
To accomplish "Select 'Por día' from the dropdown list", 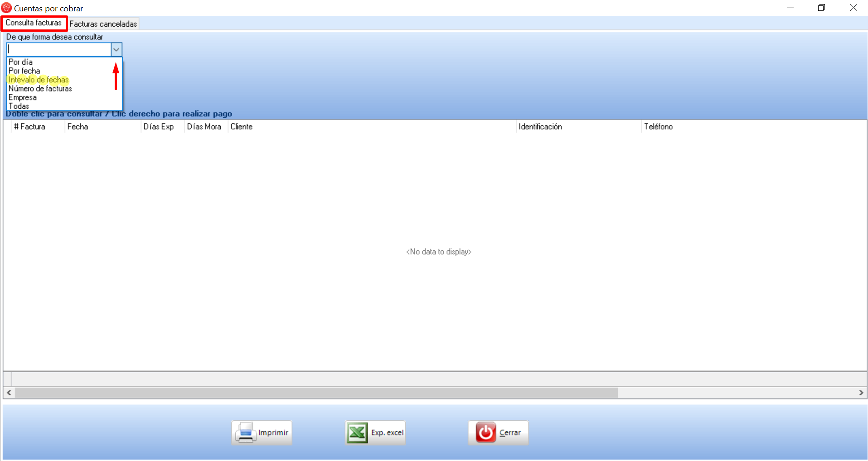I will click(21, 62).
